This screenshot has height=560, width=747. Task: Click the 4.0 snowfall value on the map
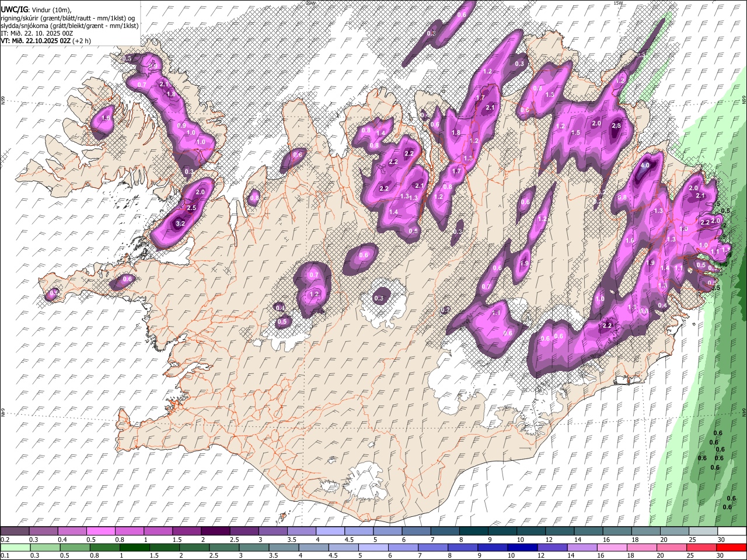645,166
